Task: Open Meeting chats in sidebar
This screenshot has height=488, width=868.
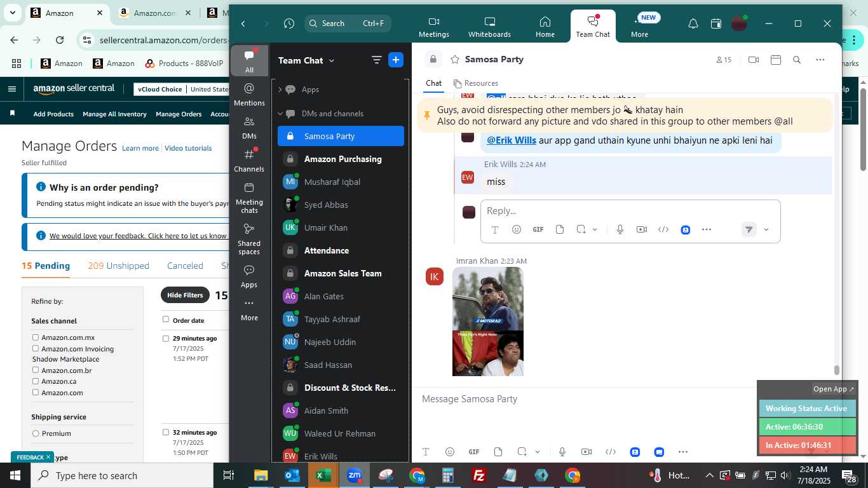Action: pyautogui.click(x=249, y=197)
